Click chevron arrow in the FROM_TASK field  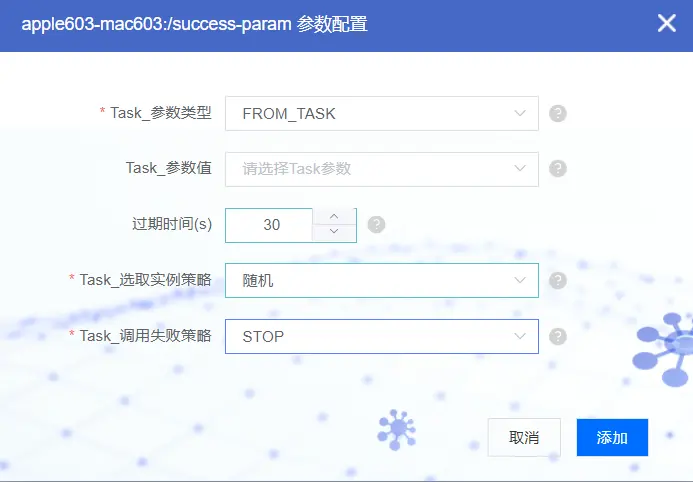tap(520, 114)
